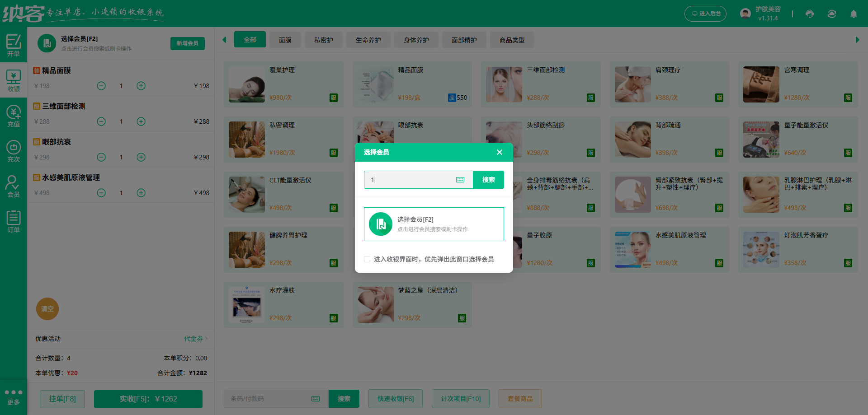
Task: Open the 订单 orders sidebar icon
Action: tap(13, 222)
